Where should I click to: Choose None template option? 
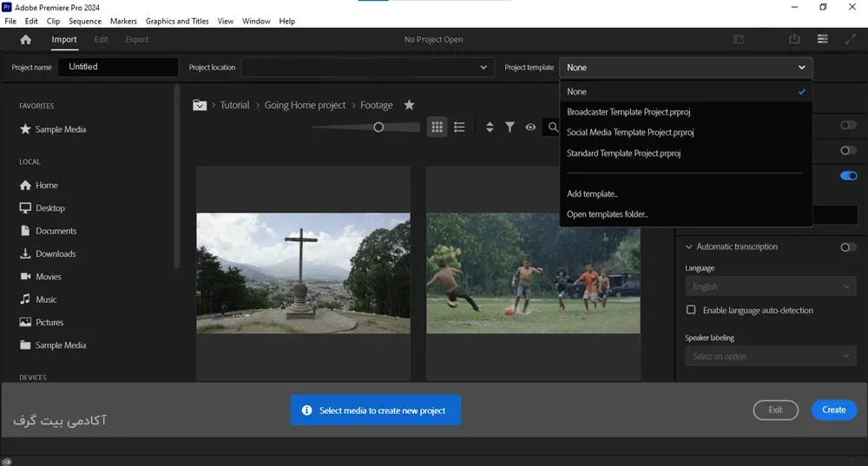pos(686,92)
